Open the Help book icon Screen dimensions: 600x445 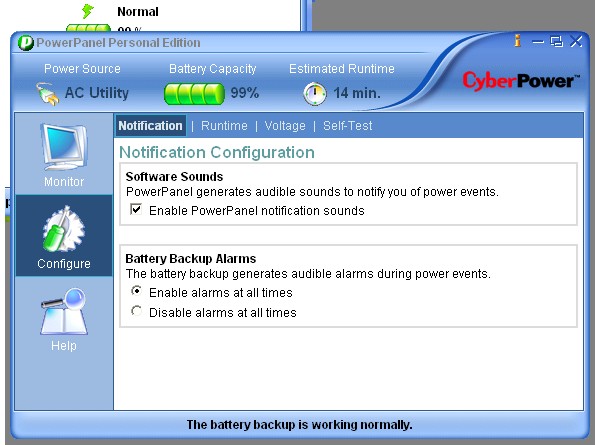(64, 311)
